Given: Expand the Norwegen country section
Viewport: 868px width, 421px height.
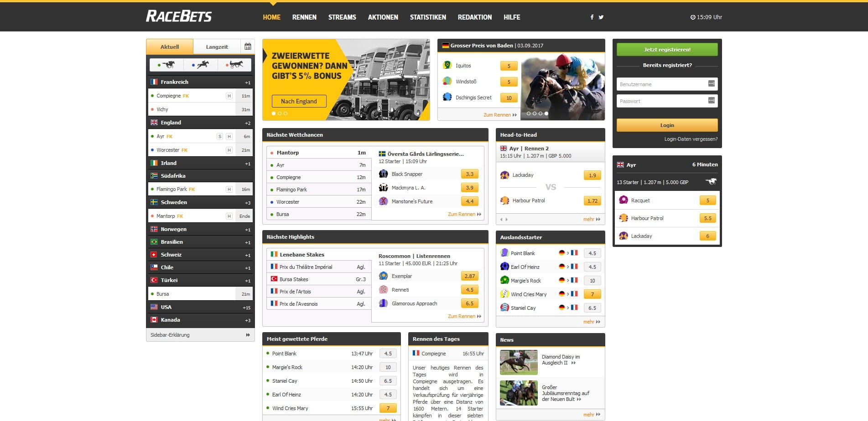Looking at the screenshot, I should 200,229.
